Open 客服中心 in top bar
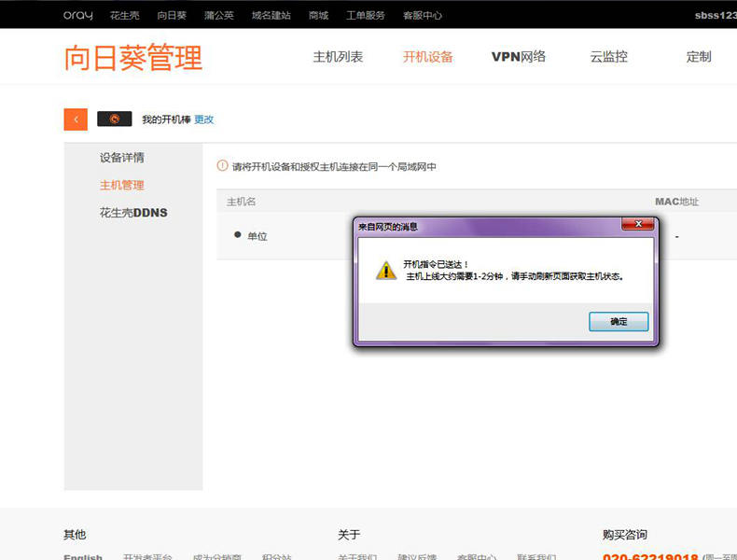The height and width of the screenshot is (560, 737). point(422,16)
